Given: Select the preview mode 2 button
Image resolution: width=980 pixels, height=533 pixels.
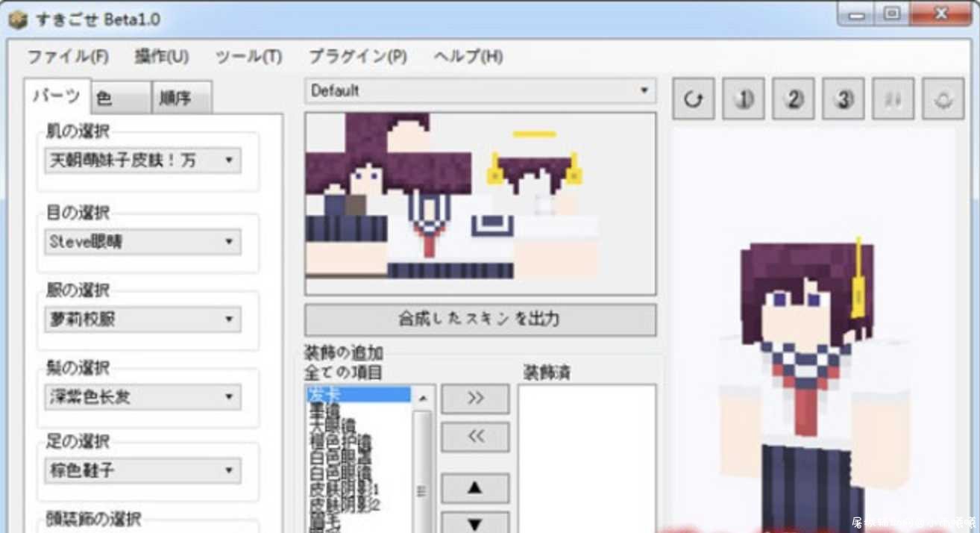Looking at the screenshot, I should 794,99.
